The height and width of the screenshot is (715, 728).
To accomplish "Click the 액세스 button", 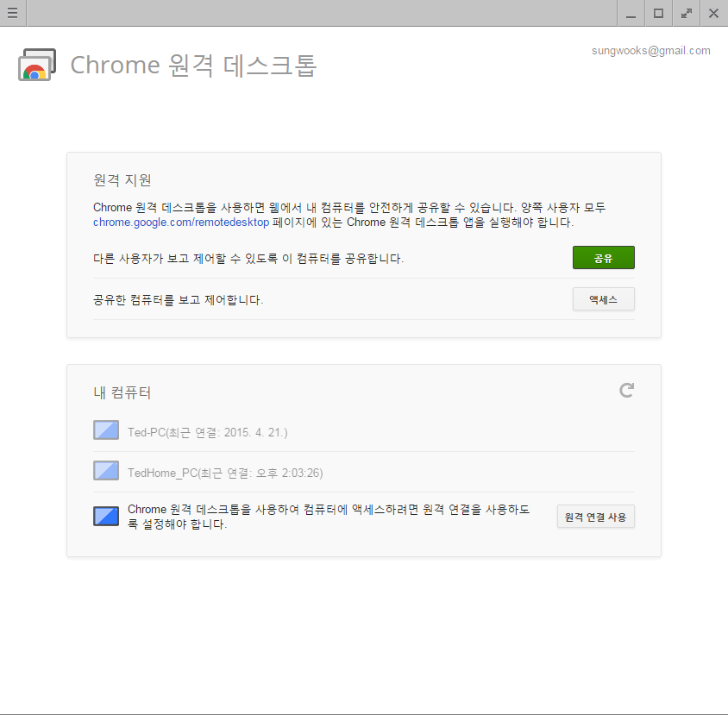I will click(603, 299).
